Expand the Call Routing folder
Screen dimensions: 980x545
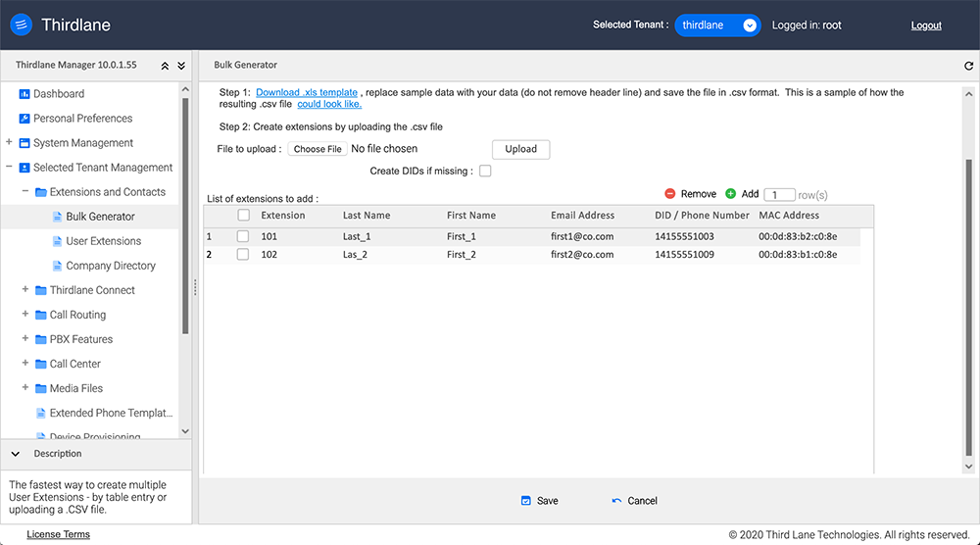click(x=25, y=315)
